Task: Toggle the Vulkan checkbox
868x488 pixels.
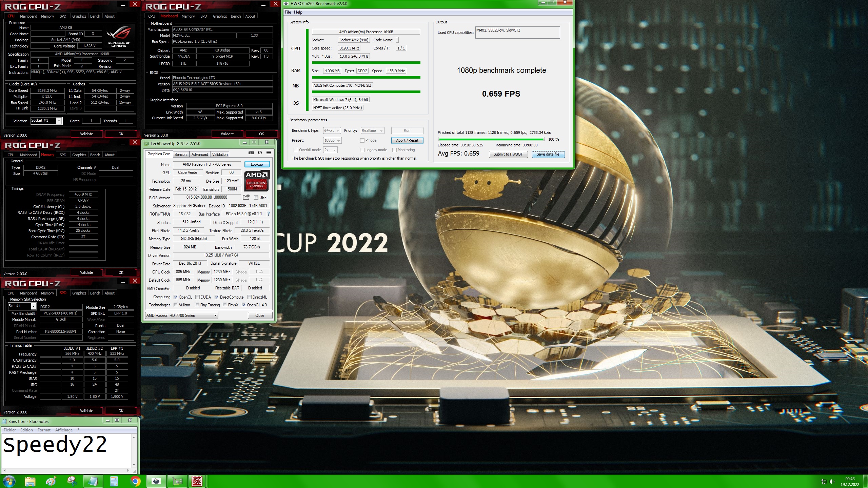Action: [176, 305]
